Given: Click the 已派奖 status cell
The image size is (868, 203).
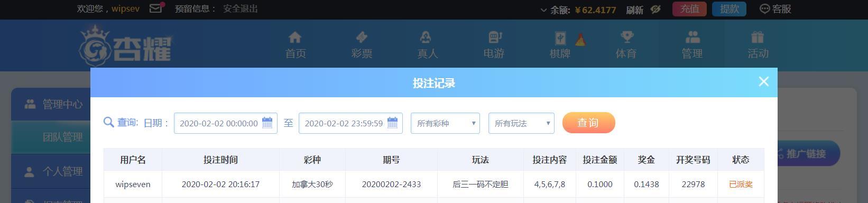Looking at the screenshot, I should (x=741, y=184).
